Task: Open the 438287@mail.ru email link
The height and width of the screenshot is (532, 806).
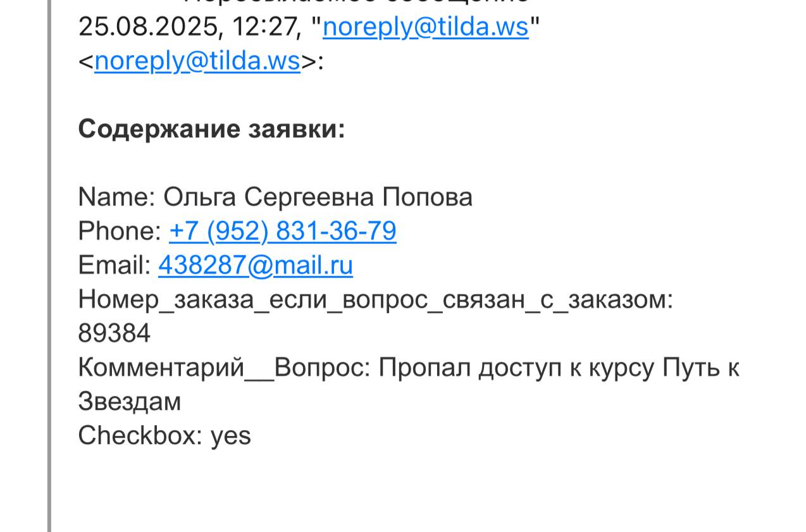Action: coord(255,265)
